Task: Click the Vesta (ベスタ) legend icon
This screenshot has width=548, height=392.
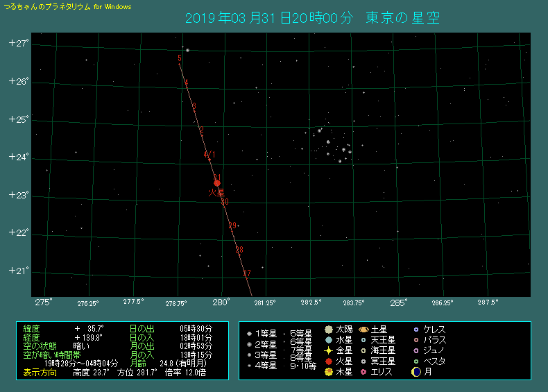Action: (416, 361)
